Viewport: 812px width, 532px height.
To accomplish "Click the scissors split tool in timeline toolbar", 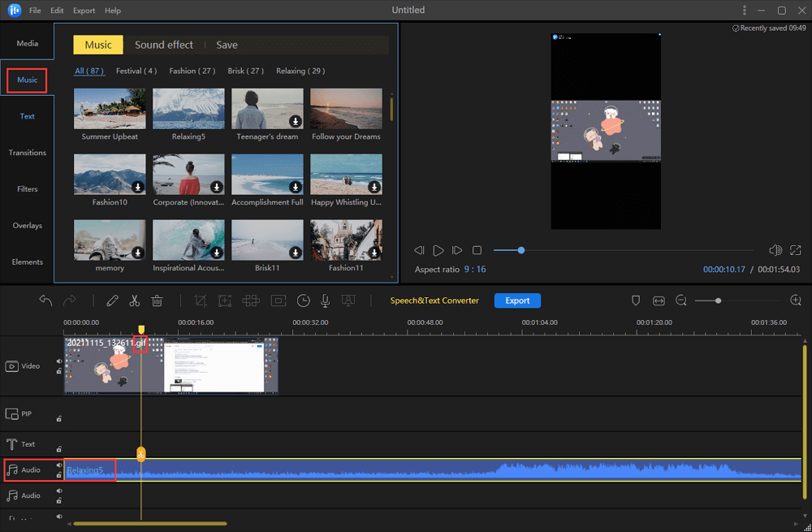I will pos(135,301).
